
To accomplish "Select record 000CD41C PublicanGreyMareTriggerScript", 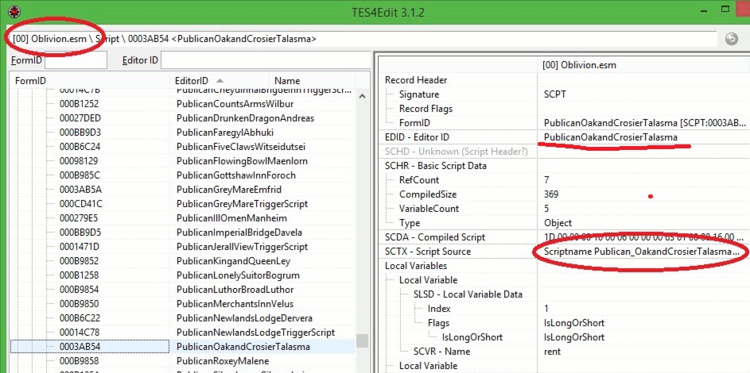I will [182, 204].
